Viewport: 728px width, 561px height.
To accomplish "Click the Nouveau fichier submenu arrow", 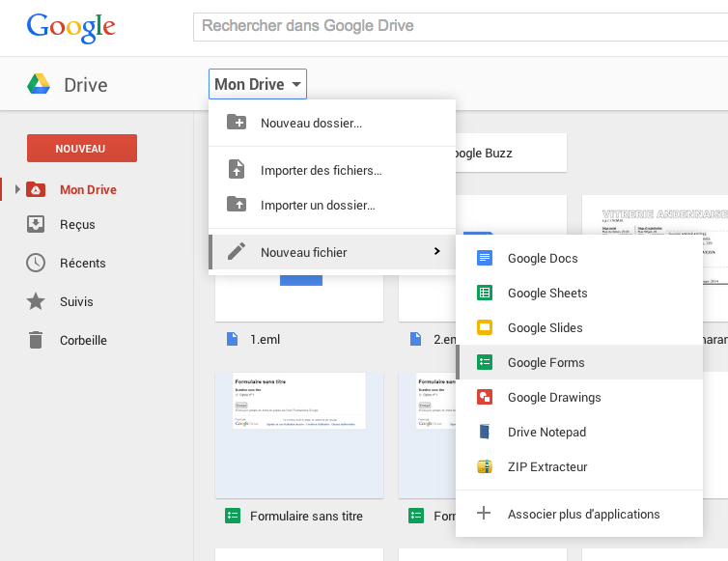I will (x=436, y=251).
